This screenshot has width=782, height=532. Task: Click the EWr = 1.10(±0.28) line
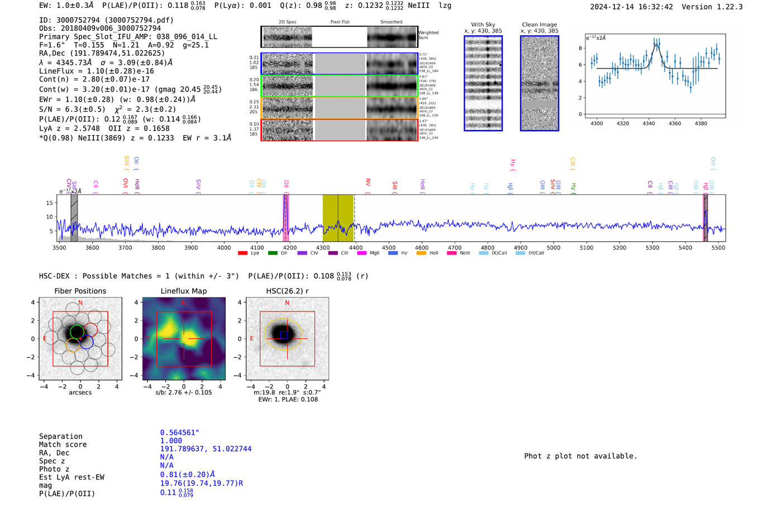[x=117, y=99]
